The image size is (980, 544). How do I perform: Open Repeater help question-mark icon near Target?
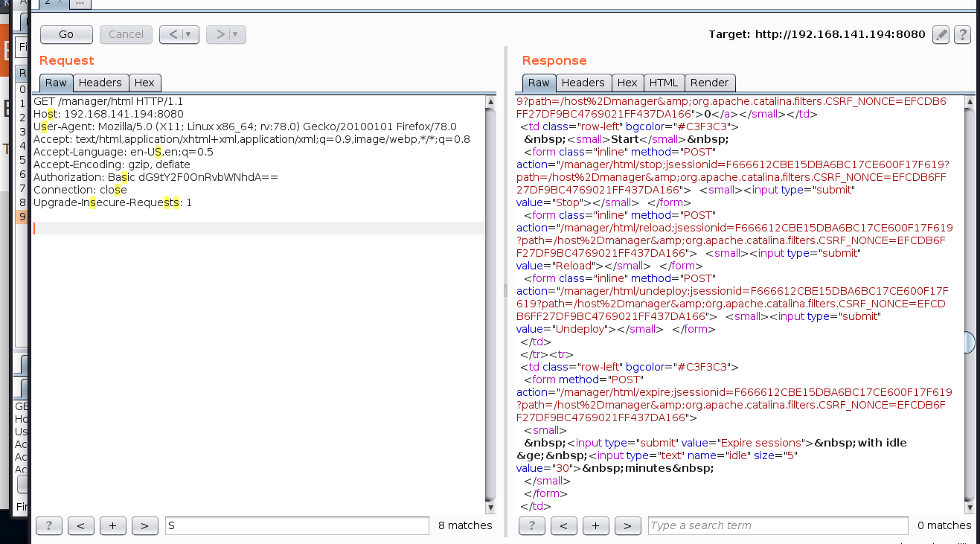[x=962, y=34]
